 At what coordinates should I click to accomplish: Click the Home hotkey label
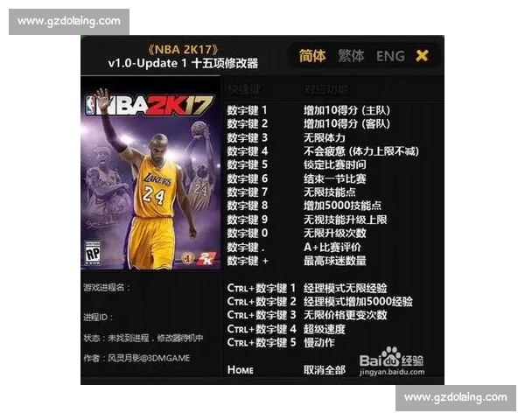pyautogui.click(x=240, y=370)
